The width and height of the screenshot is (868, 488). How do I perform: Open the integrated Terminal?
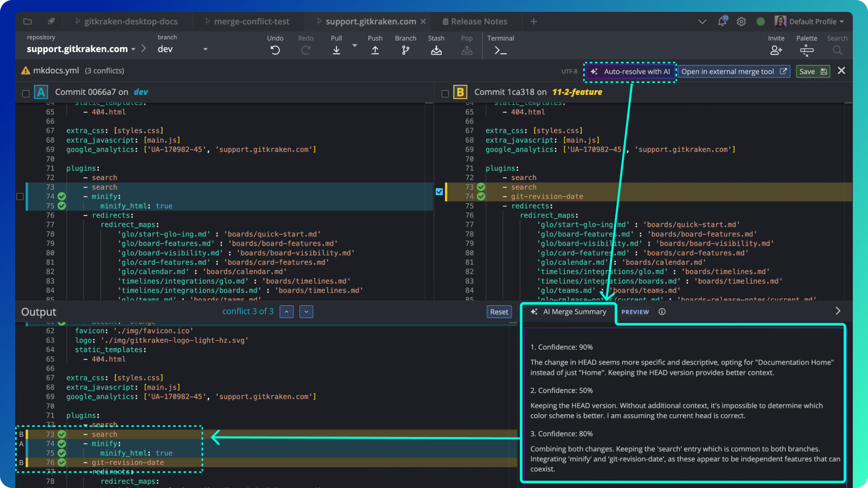[500, 50]
